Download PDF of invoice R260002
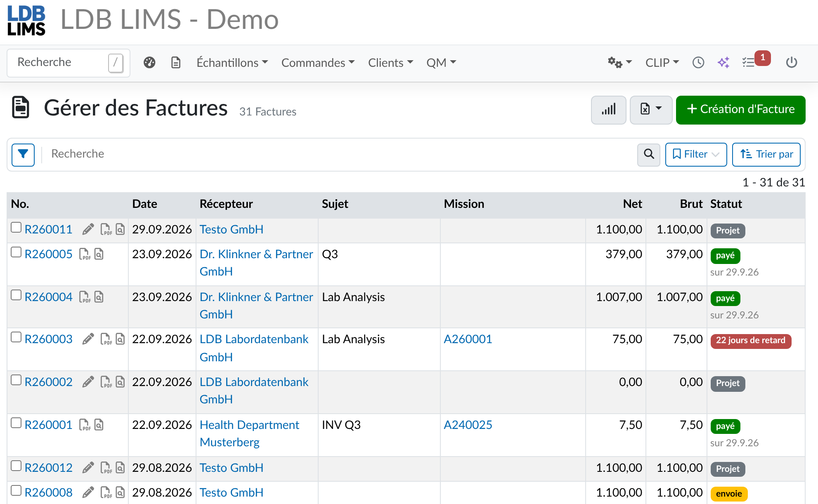Viewport: 818px width, 504px height. [106, 382]
